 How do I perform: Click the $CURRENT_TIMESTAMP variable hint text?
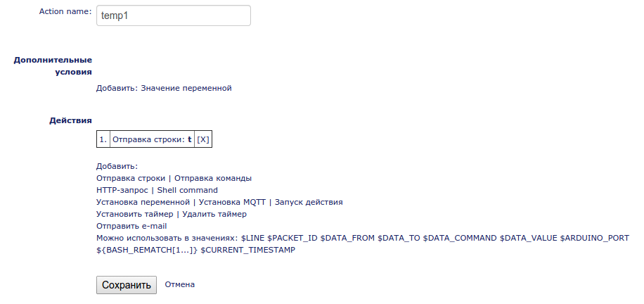point(248,250)
